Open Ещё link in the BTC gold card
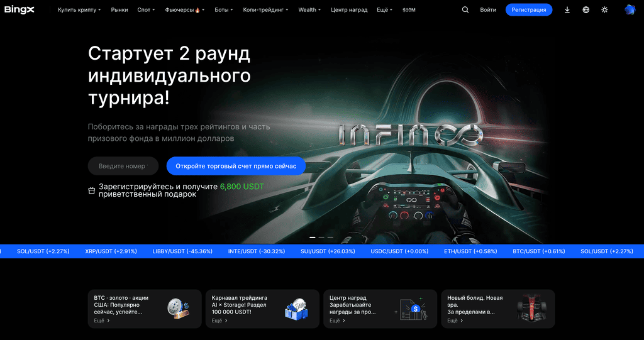The image size is (644, 340). 102,321
